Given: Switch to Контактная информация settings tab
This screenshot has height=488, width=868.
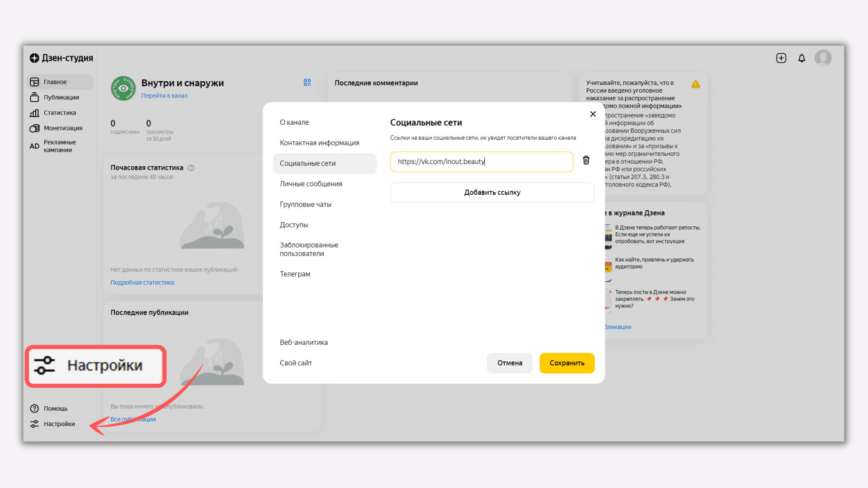Looking at the screenshot, I should pyautogui.click(x=319, y=143).
